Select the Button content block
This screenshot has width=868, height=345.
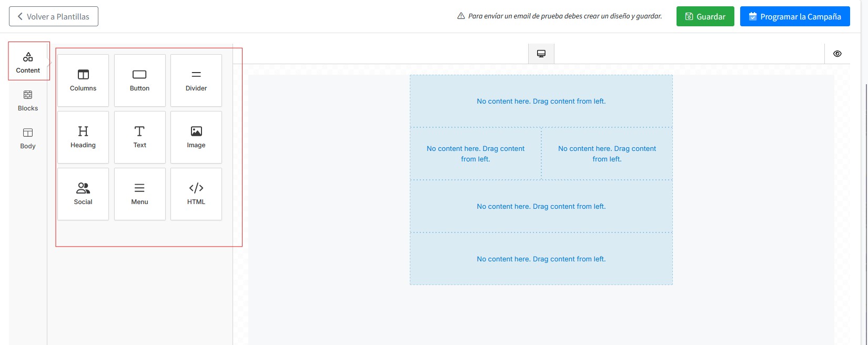(139, 80)
